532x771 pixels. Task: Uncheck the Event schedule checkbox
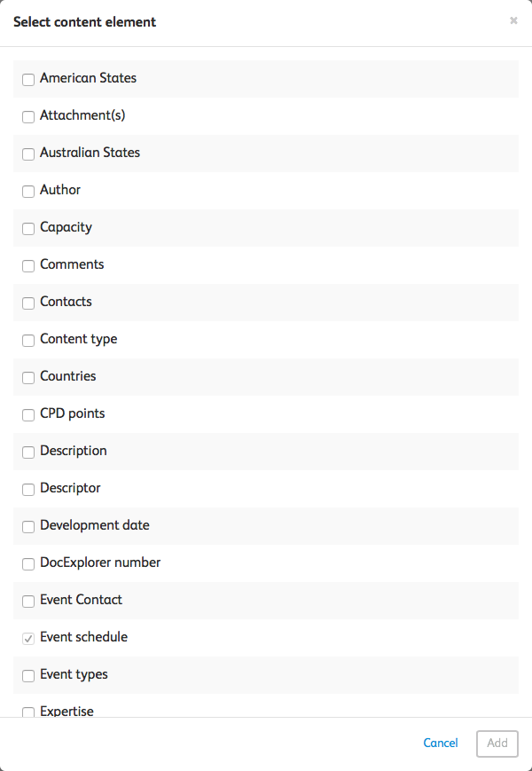[28, 638]
